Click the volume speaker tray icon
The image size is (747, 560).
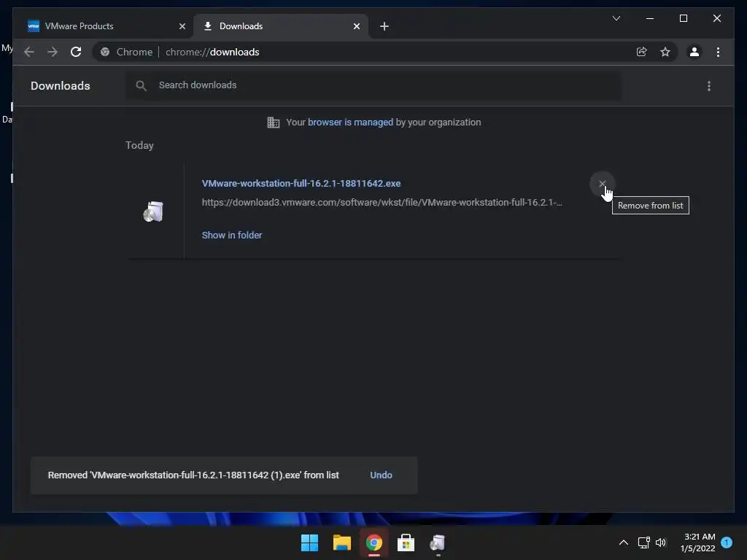tap(661, 542)
